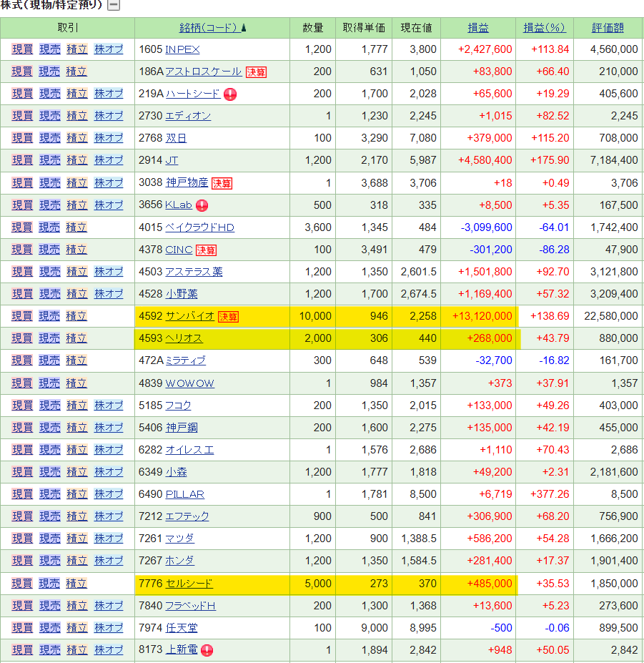Open the 決算 badge next to 神戸物産
644x663 pixels.
point(222,183)
